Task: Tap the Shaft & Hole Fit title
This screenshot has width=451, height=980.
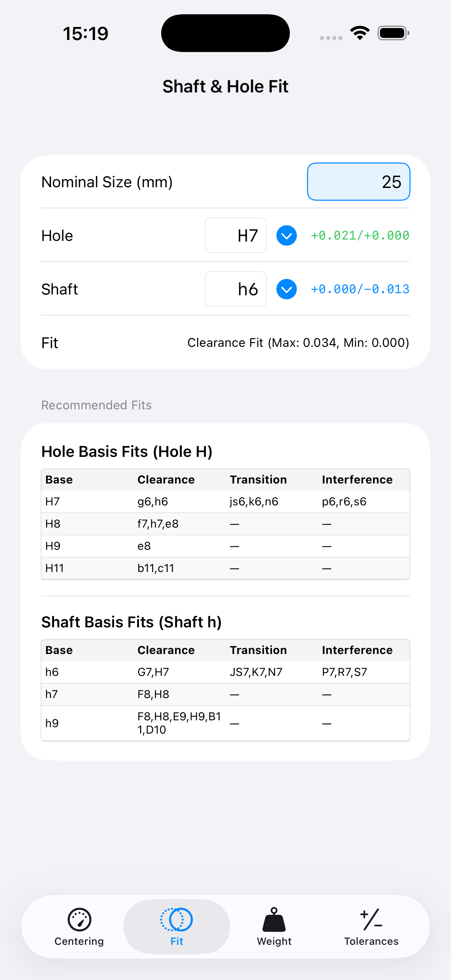Action: pos(225,86)
